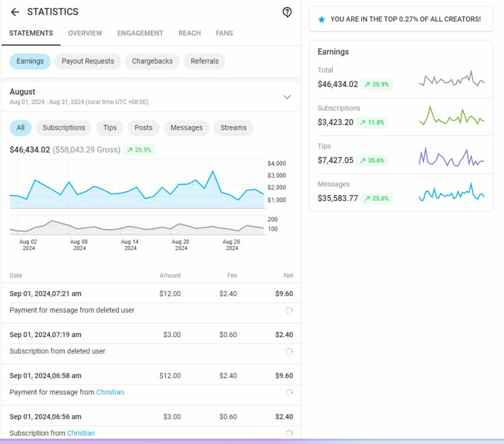Toggle the Payout Requests chip
Image resolution: width=504 pixels, height=444 pixels.
[x=88, y=61]
